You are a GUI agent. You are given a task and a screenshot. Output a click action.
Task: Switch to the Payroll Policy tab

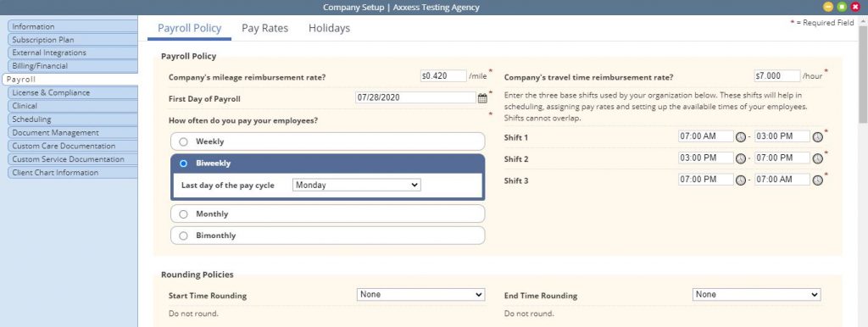(x=189, y=28)
